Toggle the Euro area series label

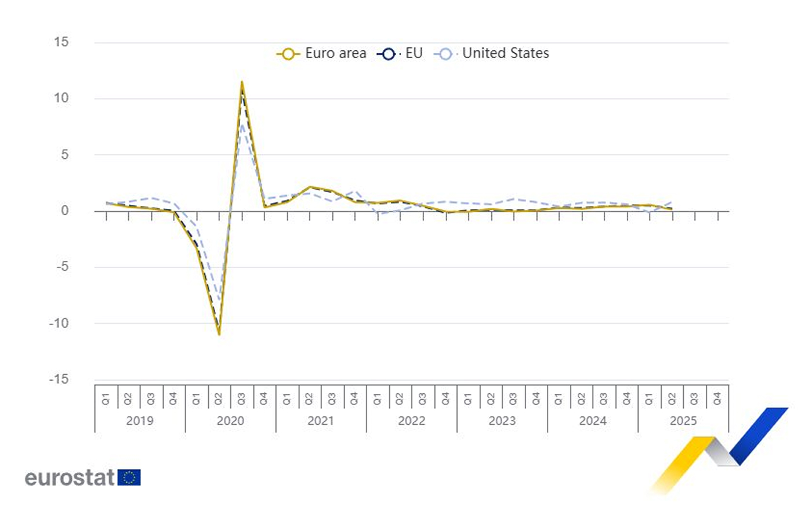(335, 53)
